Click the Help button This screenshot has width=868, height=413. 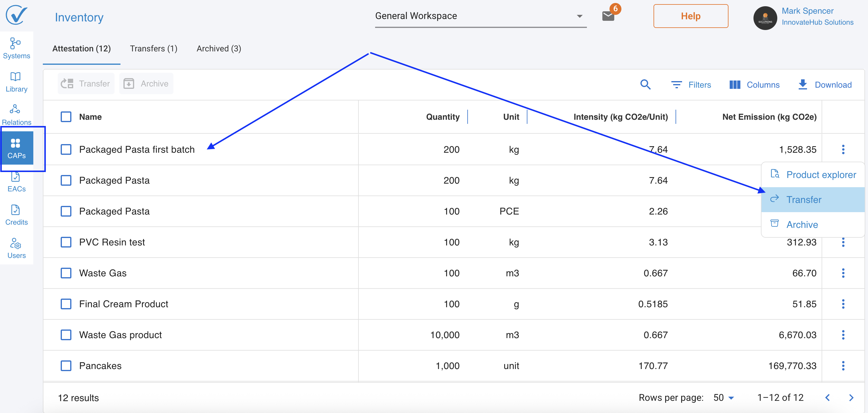point(690,16)
